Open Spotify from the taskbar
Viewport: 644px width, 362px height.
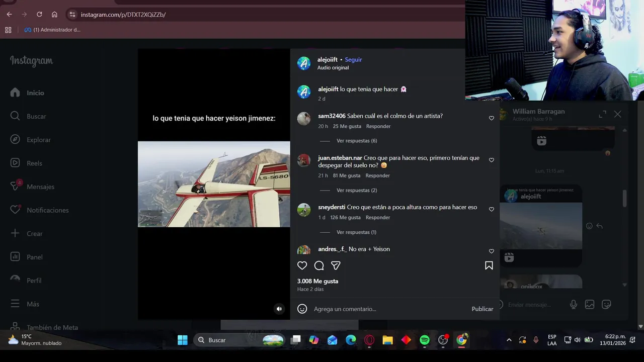pos(425,340)
